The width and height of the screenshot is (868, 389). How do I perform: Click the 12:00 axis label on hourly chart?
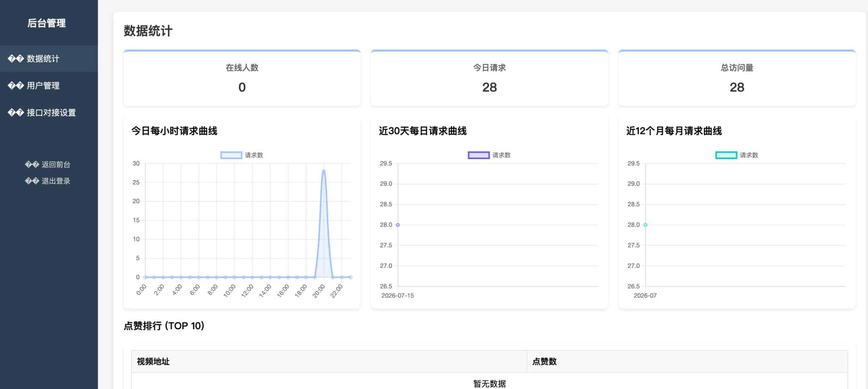247,291
